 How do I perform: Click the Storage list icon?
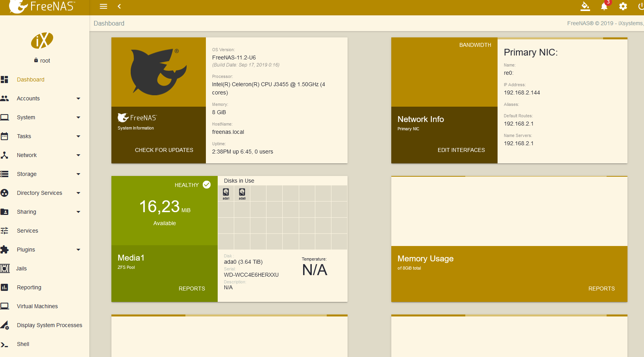(4, 174)
